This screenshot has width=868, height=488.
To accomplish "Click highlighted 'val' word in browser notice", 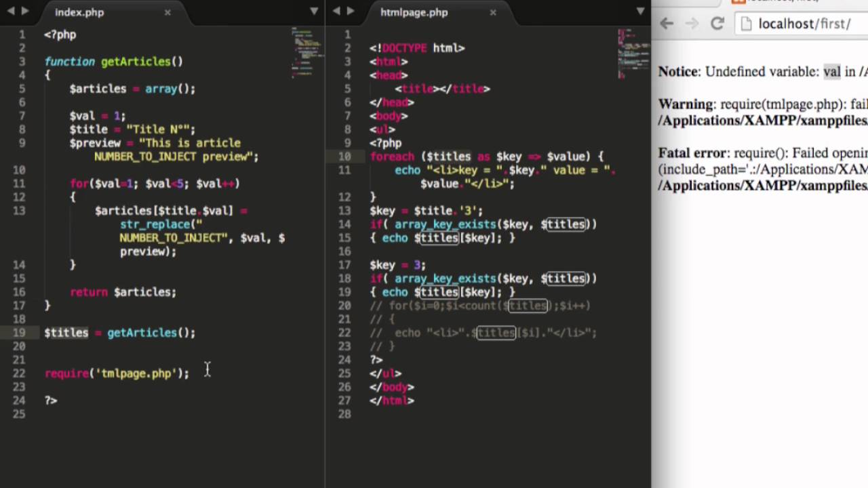I will point(832,72).
